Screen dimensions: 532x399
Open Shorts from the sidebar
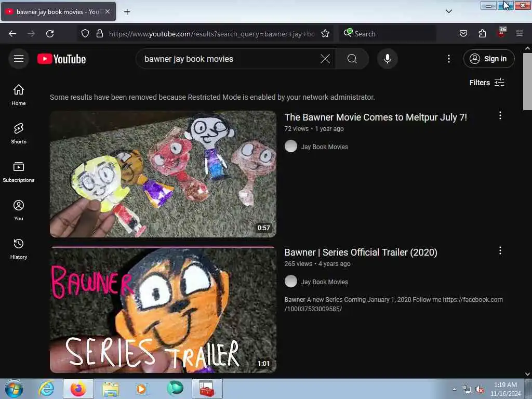pos(19,134)
